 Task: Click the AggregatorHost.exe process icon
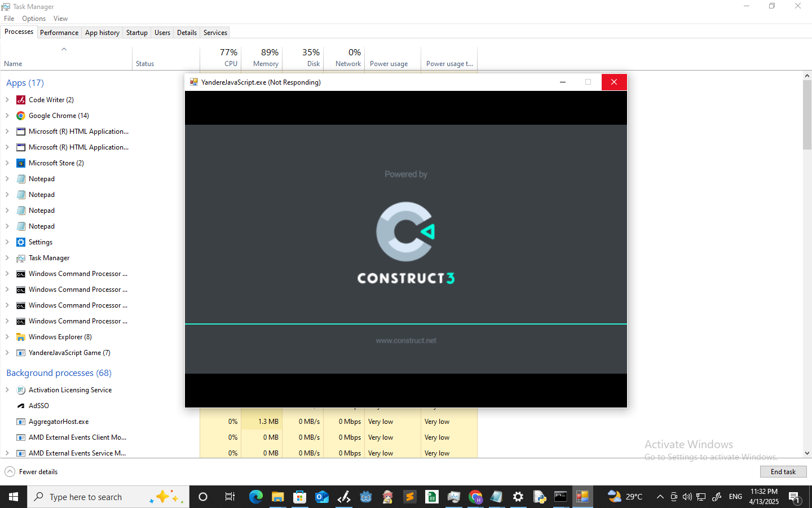pos(21,422)
